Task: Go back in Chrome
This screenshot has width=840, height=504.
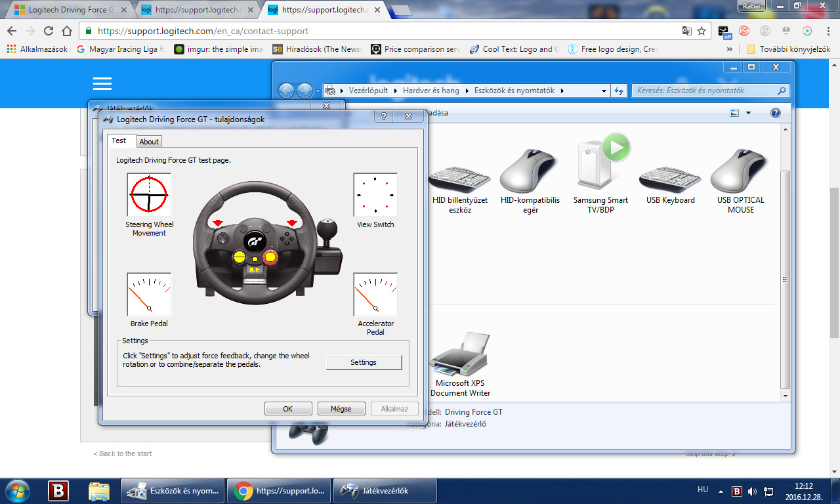Action: click(12, 31)
